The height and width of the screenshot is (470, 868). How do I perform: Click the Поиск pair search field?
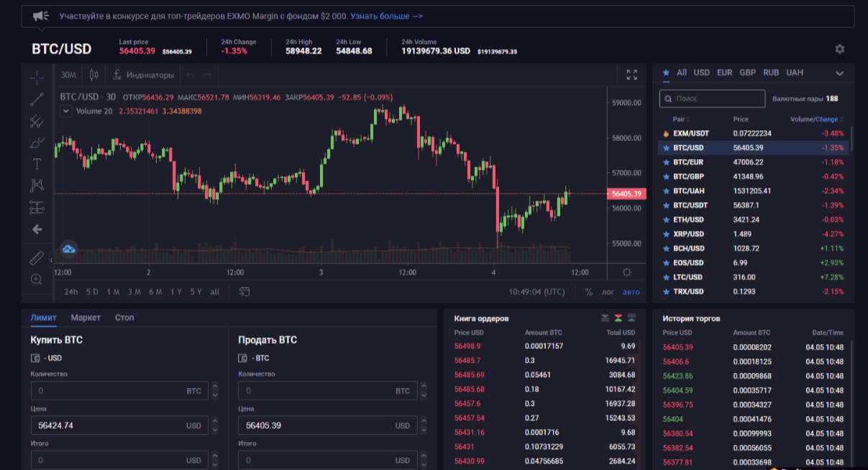[x=713, y=99]
